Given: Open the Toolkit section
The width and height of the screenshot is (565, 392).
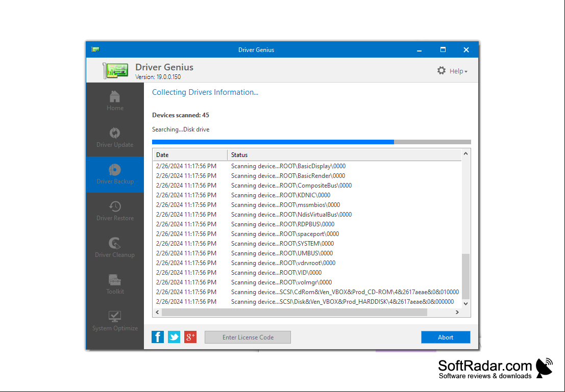Looking at the screenshot, I should pos(115,284).
